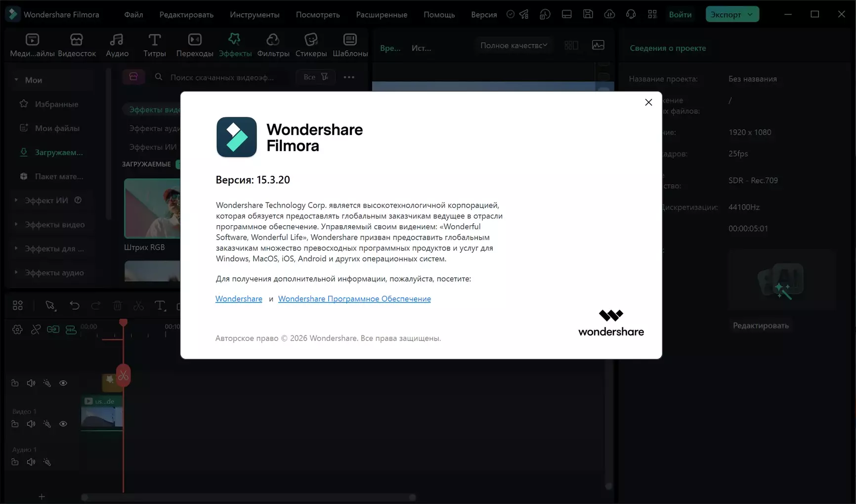Open timeline settings gear icon

click(x=17, y=330)
